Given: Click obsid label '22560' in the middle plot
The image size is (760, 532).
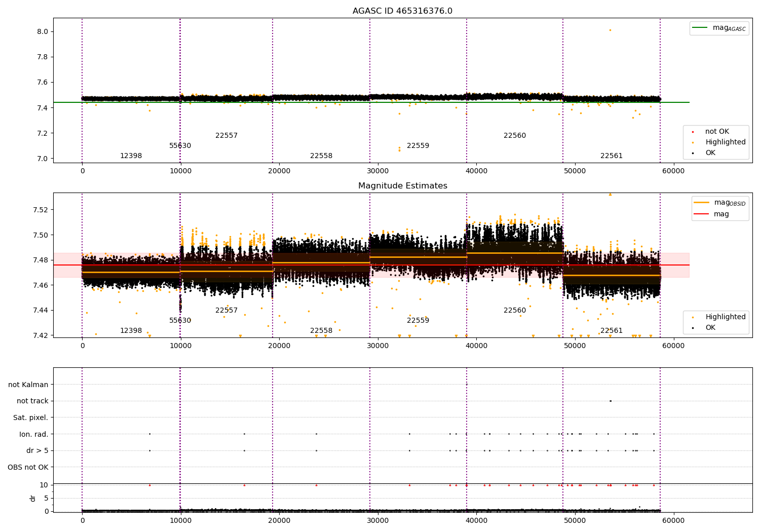Looking at the screenshot, I should [x=515, y=311].
